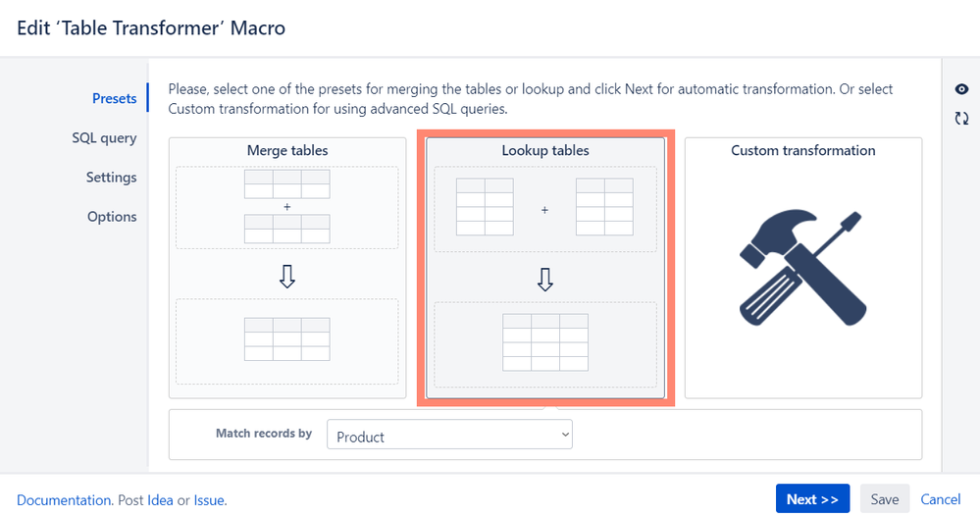Click the right source table in Lookup tables
Viewport: 980px width, 517px height.
(604, 207)
